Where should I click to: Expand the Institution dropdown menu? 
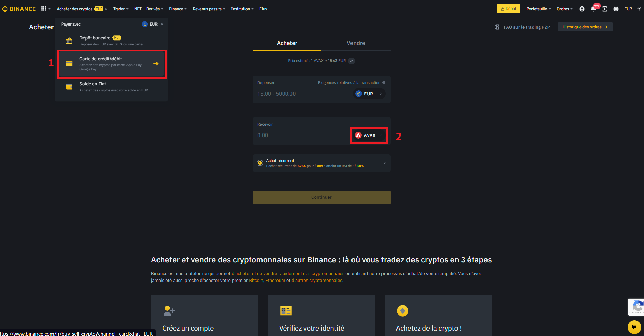pyautogui.click(x=242, y=9)
